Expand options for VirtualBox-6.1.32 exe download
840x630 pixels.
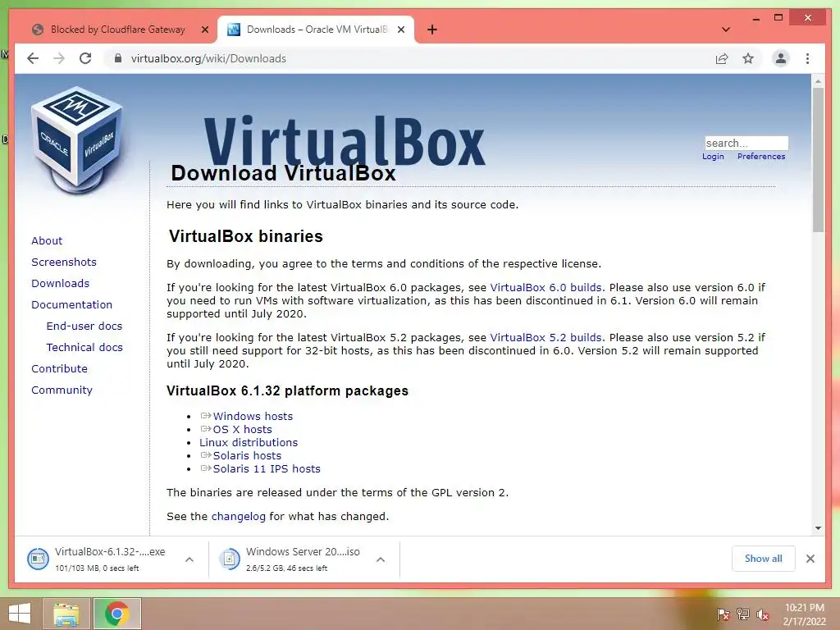pos(189,559)
